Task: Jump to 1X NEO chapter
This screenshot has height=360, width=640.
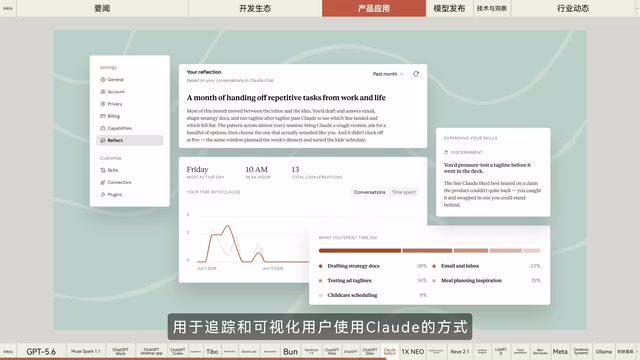Action: pyautogui.click(x=413, y=351)
